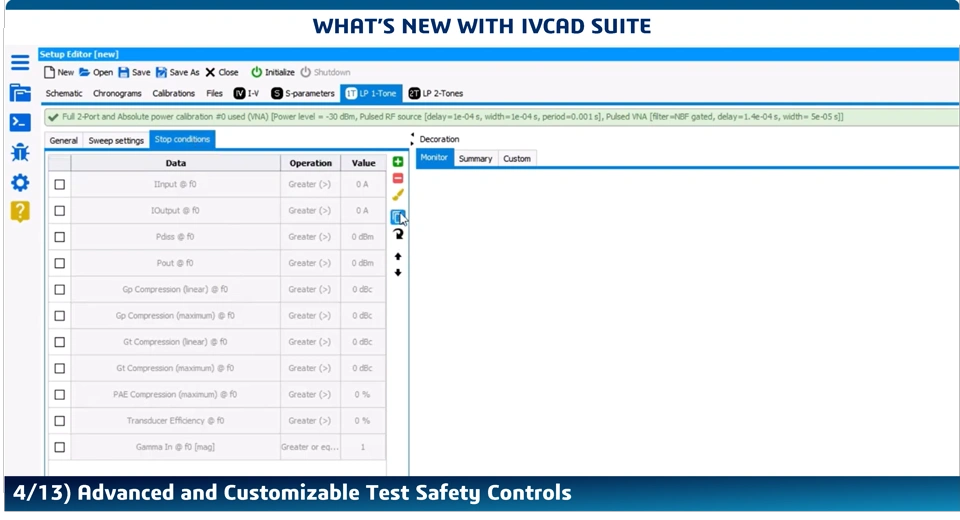Expand the panel using right splitter arrow

pyautogui.click(x=412, y=143)
